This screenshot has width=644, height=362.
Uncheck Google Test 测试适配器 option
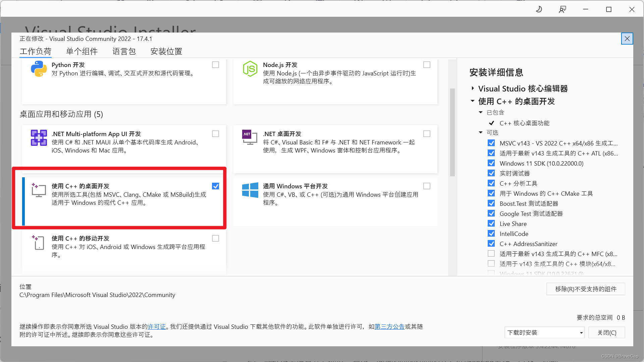(x=491, y=213)
